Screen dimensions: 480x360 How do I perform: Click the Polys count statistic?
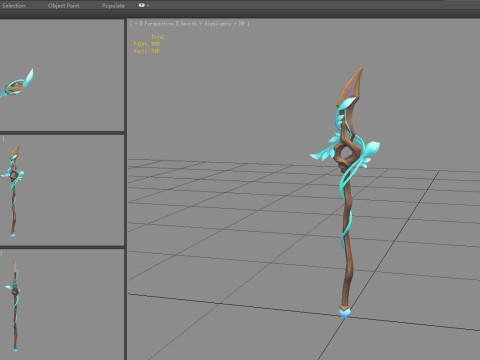coord(147,44)
